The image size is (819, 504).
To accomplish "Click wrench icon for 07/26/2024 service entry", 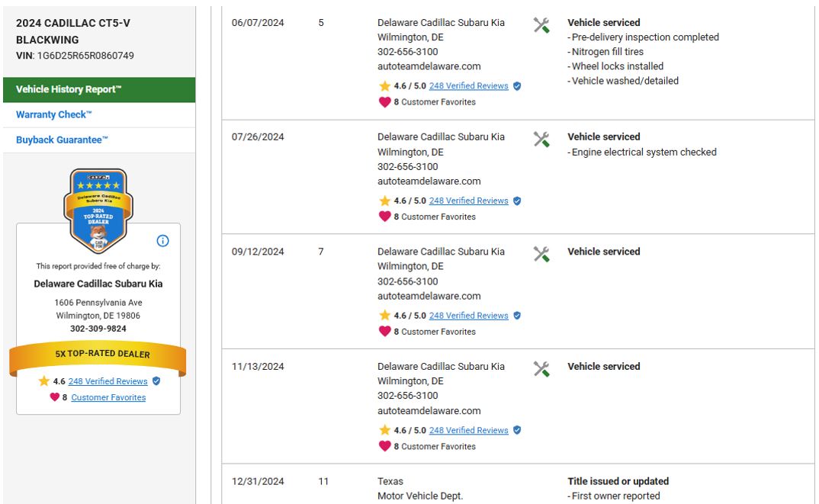I will [x=541, y=140].
